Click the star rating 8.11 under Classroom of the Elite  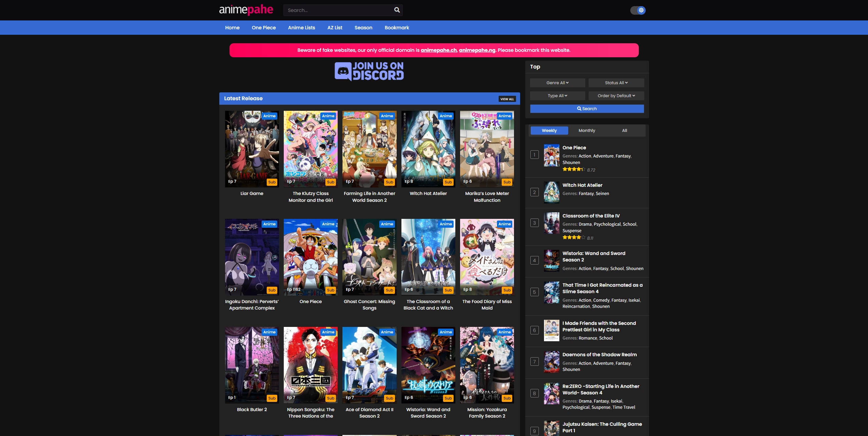point(578,238)
